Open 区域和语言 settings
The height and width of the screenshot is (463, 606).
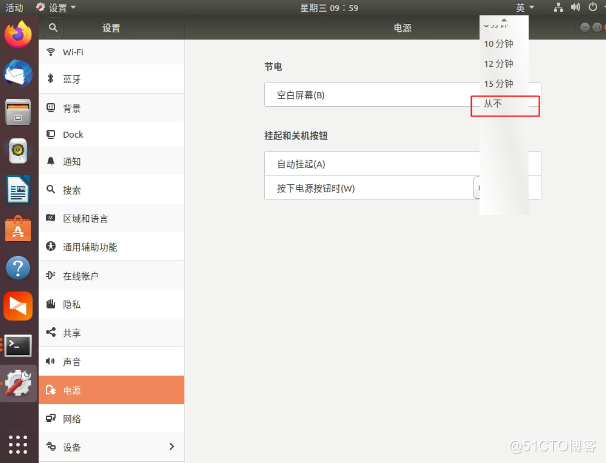tap(111, 218)
